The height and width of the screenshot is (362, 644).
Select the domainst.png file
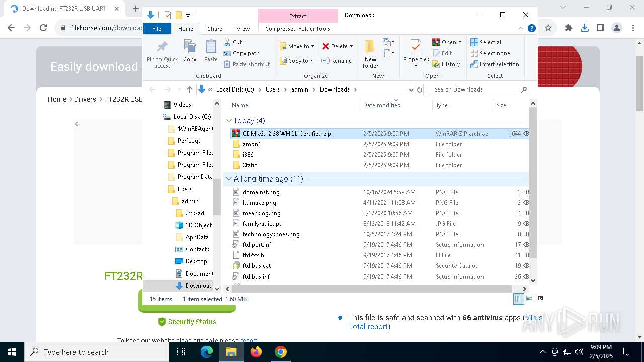(379, 192)
